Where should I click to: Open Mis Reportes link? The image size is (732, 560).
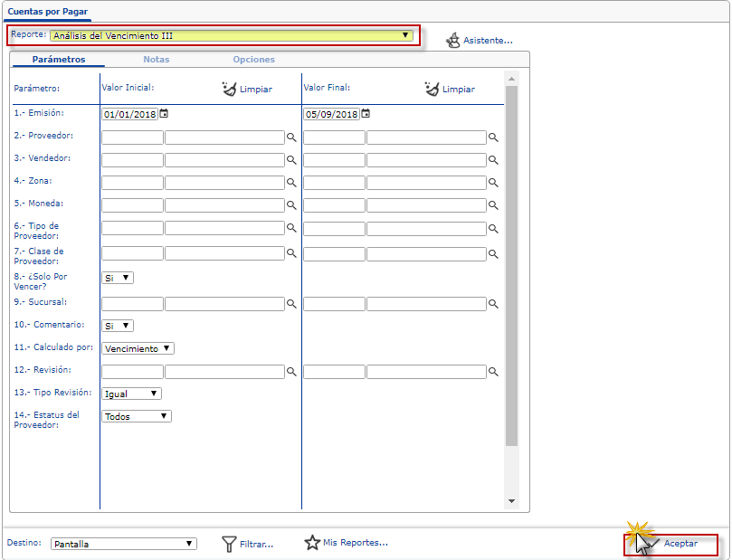click(346, 543)
